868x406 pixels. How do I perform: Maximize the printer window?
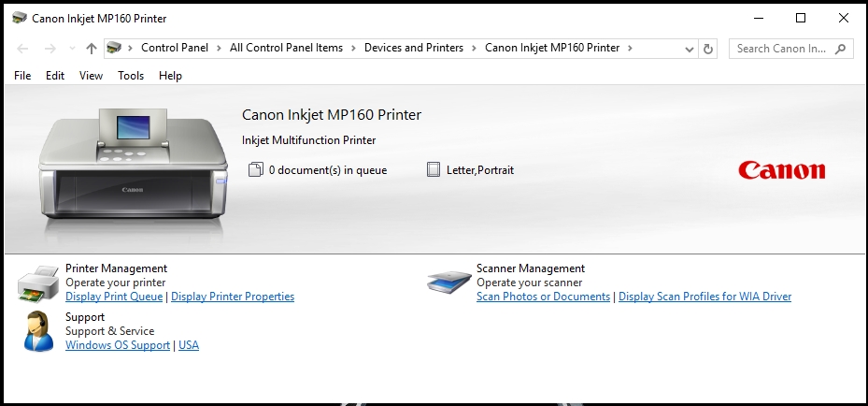point(801,19)
